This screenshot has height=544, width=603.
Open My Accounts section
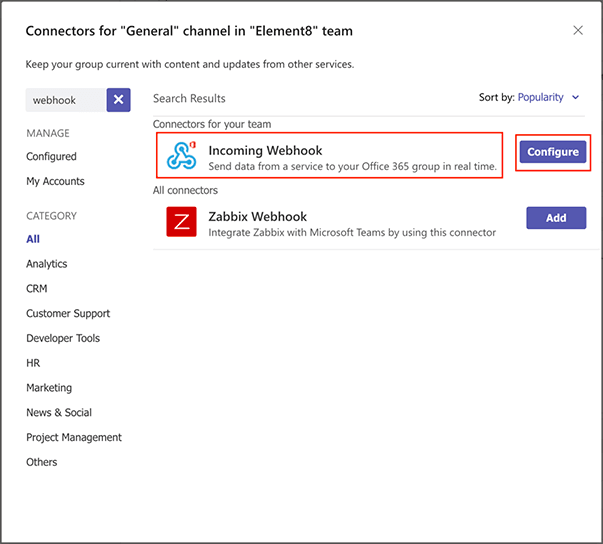55,181
